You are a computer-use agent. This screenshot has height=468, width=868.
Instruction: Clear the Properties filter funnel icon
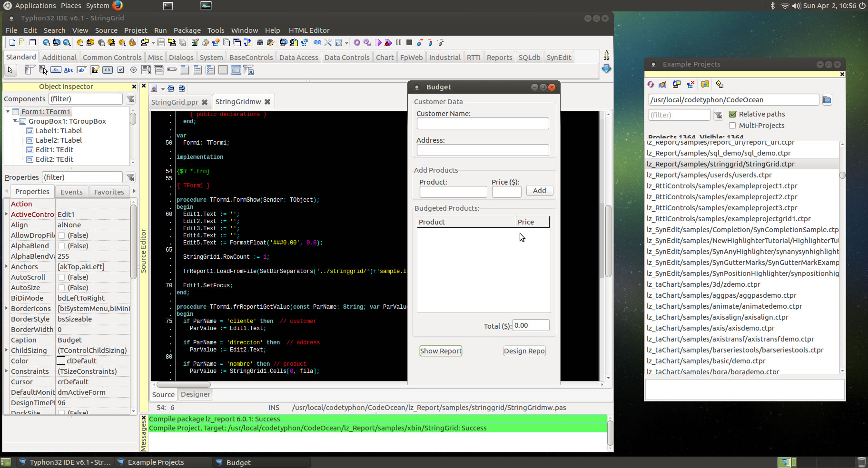(x=130, y=177)
